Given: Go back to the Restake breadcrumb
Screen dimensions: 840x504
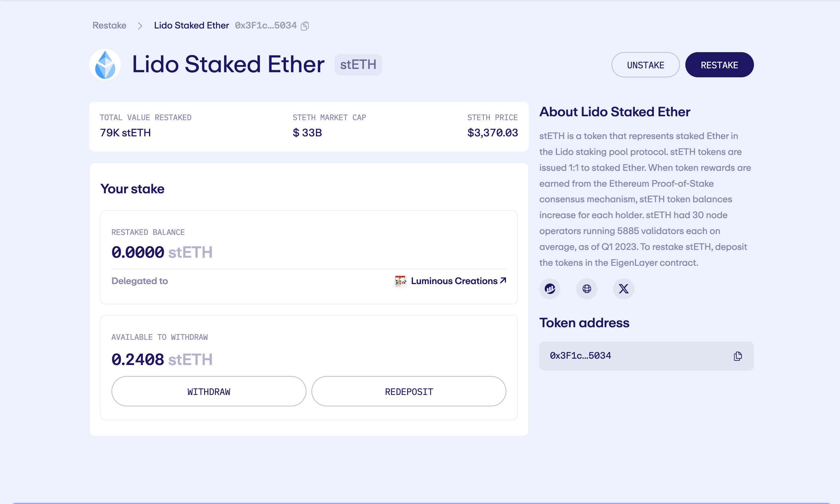Looking at the screenshot, I should [109, 25].
